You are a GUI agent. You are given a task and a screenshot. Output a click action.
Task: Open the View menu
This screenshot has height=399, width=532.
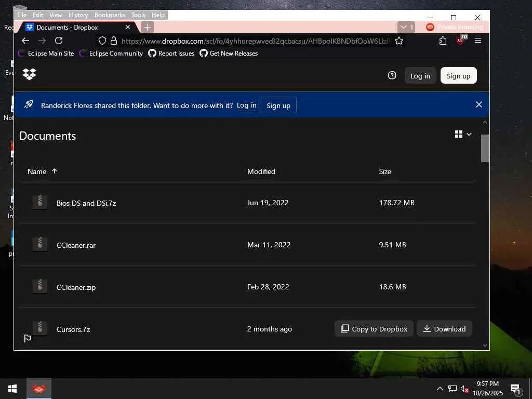(x=55, y=15)
